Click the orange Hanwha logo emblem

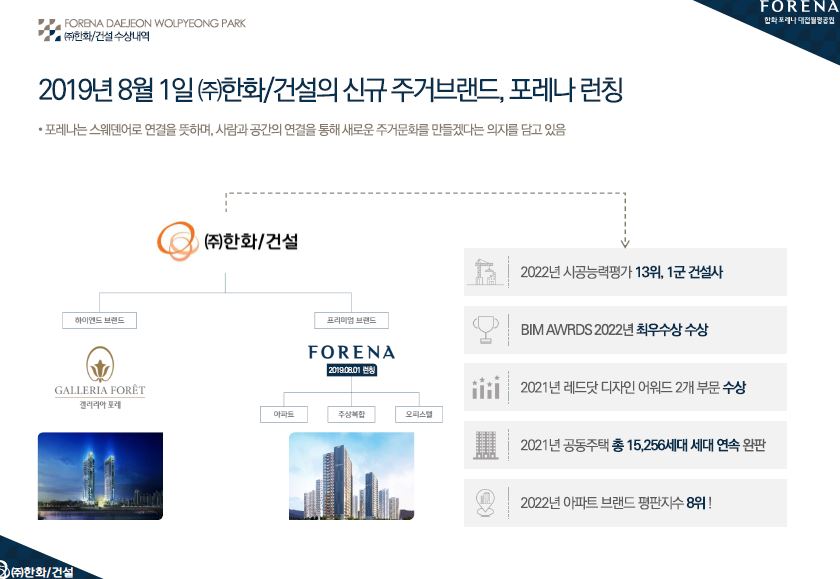pyautogui.click(x=177, y=240)
